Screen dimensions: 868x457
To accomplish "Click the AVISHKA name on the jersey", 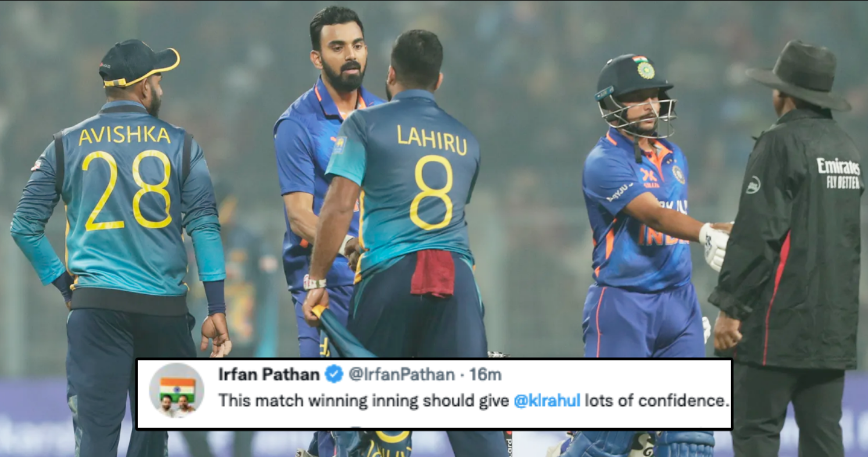I will click(x=124, y=135).
